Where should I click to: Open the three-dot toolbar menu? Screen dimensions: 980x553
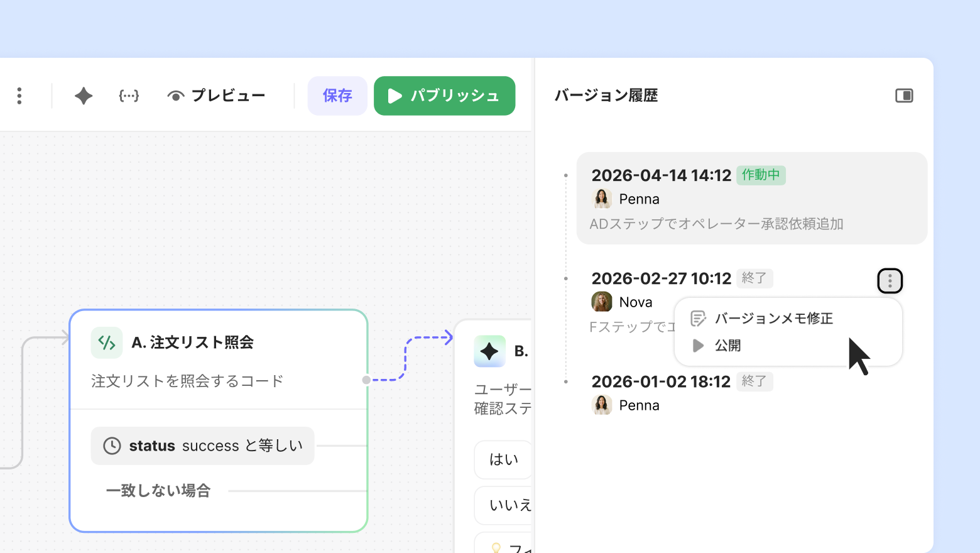tap(19, 96)
